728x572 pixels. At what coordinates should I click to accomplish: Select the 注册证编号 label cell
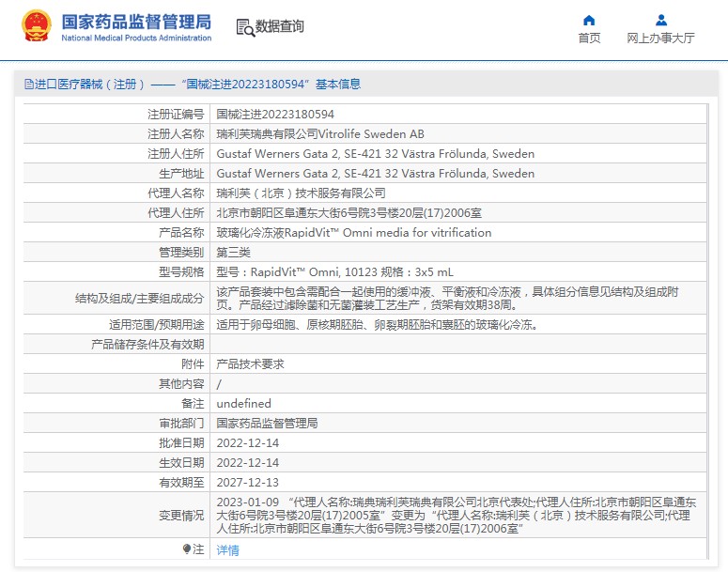pyautogui.click(x=116, y=115)
